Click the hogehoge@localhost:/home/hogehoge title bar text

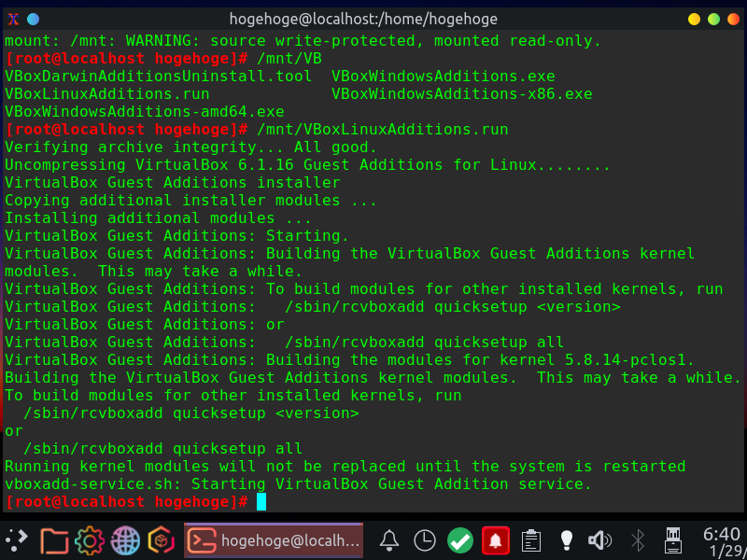(x=363, y=19)
